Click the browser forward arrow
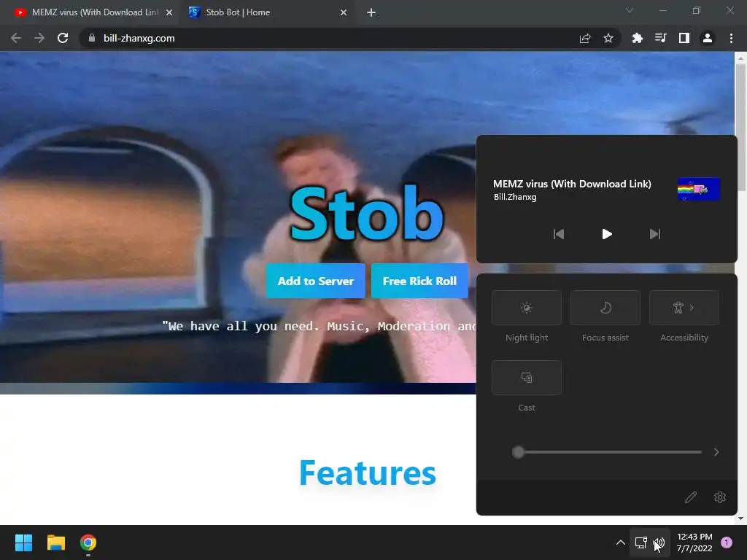 coord(39,38)
